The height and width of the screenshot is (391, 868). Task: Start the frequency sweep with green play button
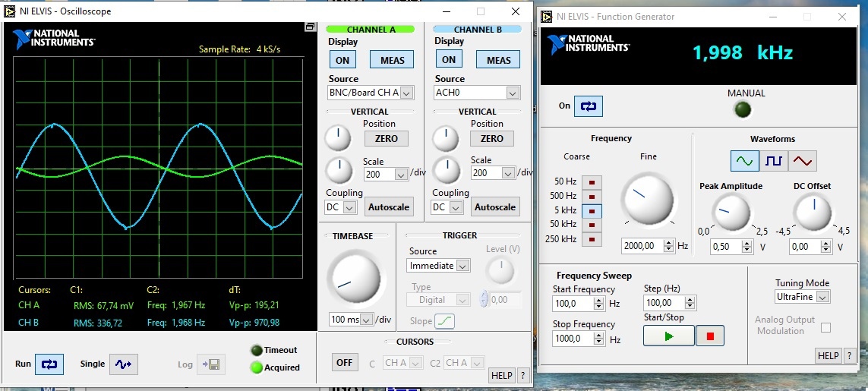(669, 336)
